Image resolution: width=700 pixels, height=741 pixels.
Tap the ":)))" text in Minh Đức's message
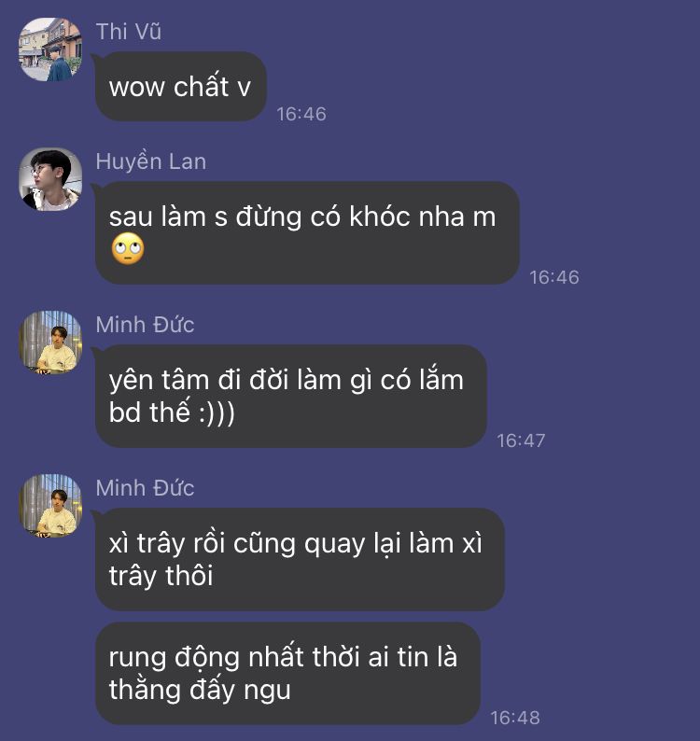[217, 412]
